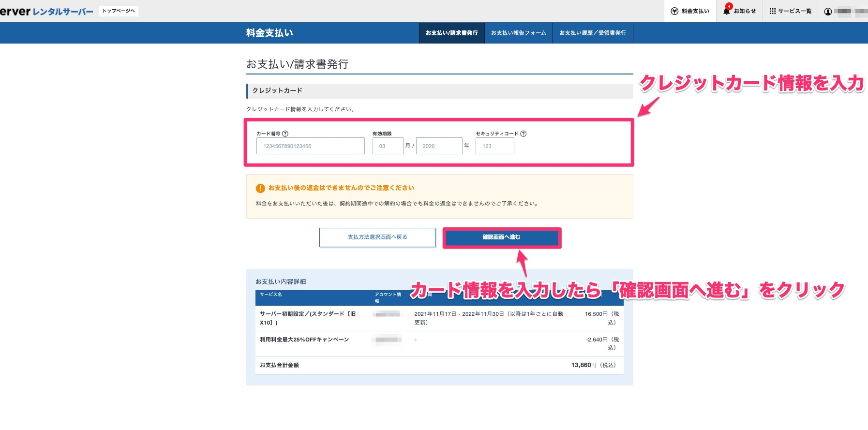868x430 pixels.
Task: Click the expiration month field
Action: coord(388,146)
